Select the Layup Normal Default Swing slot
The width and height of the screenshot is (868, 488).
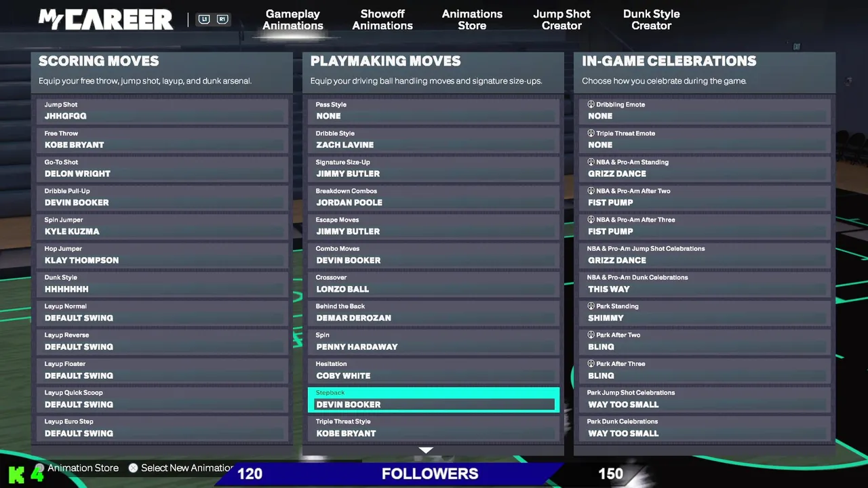point(163,313)
